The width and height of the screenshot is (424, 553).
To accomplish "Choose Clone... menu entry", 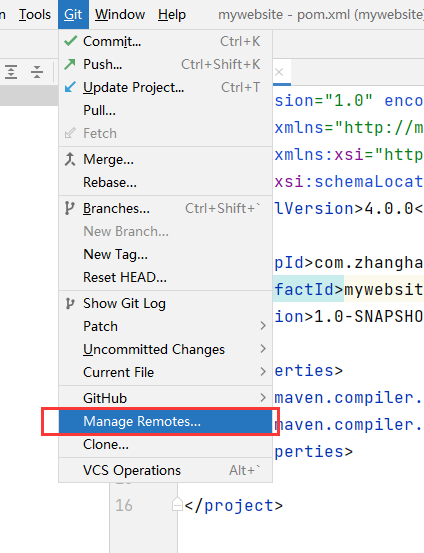I will (165, 444).
